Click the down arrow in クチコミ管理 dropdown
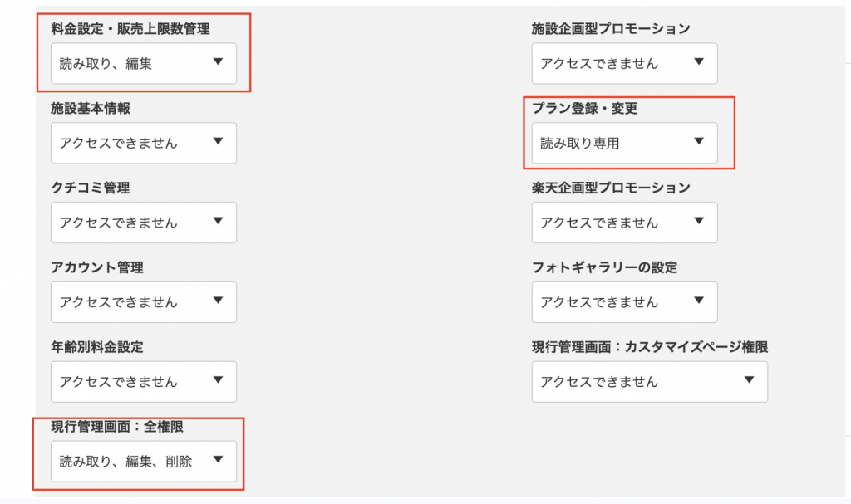This screenshot has height=504, width=851. (x=218, y=222)
